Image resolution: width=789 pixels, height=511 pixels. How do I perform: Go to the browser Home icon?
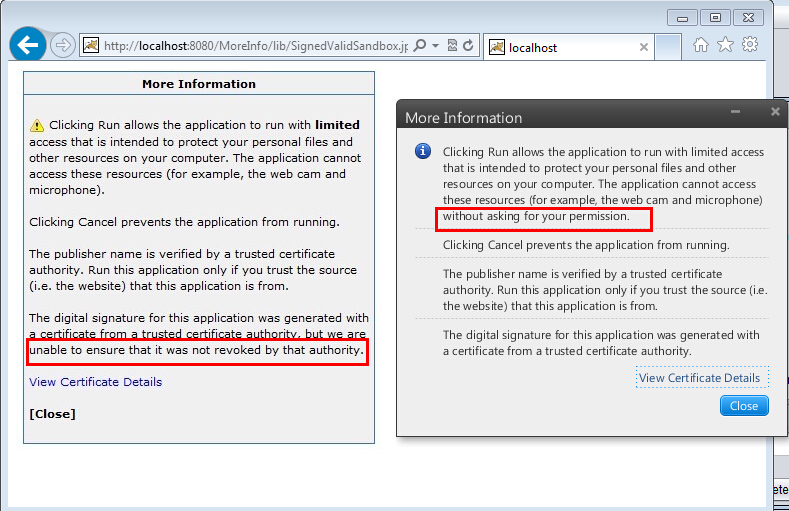click(x=701, y=45)
